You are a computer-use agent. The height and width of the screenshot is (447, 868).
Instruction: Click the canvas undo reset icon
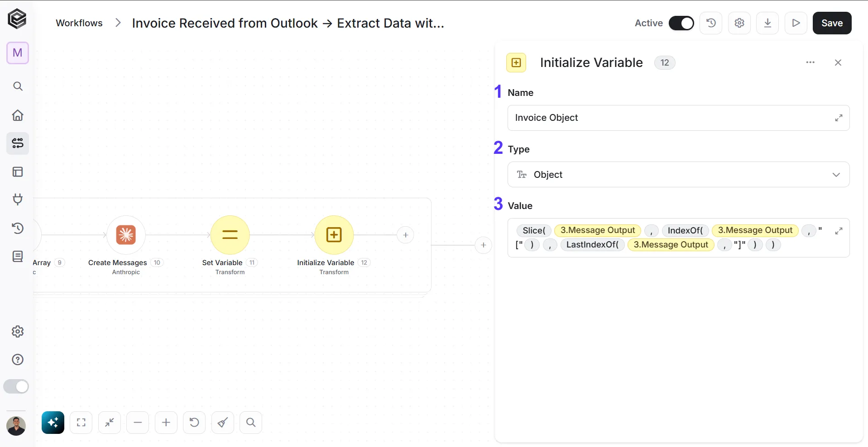pyautogui.click(x=194, y=423)
